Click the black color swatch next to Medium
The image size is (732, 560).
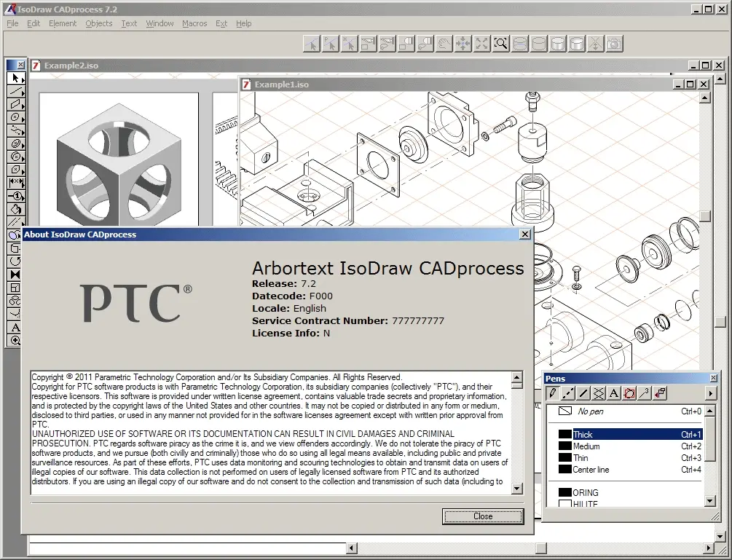pos(565,446)
